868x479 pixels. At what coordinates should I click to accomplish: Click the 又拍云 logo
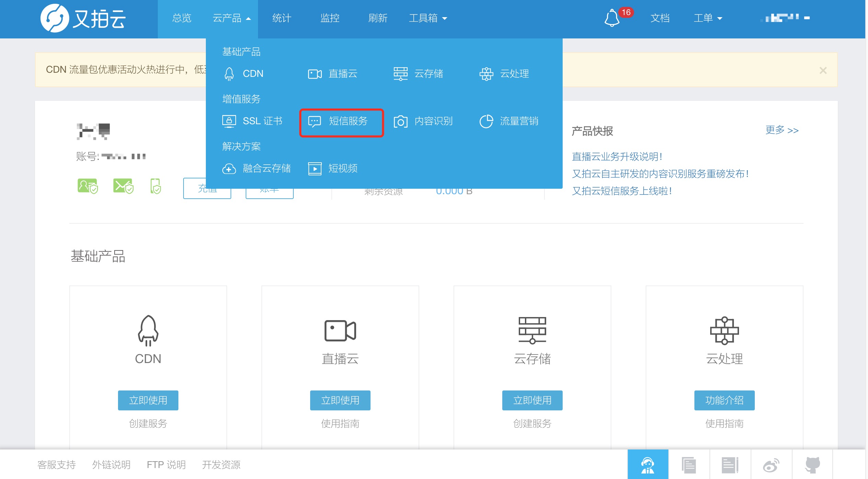point(83,18)
